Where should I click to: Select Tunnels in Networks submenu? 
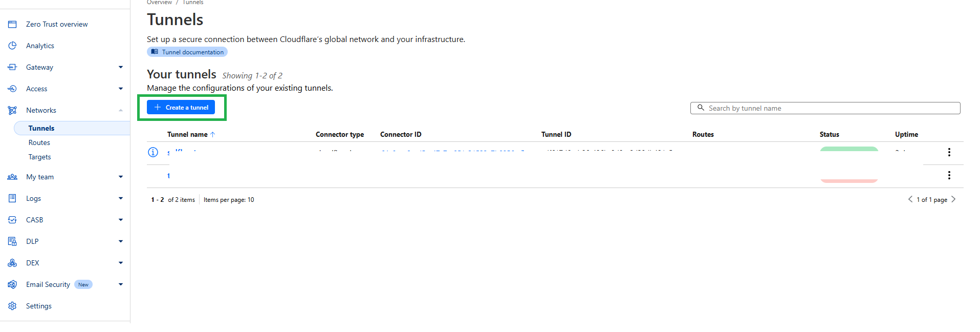[x=72, y=128]
